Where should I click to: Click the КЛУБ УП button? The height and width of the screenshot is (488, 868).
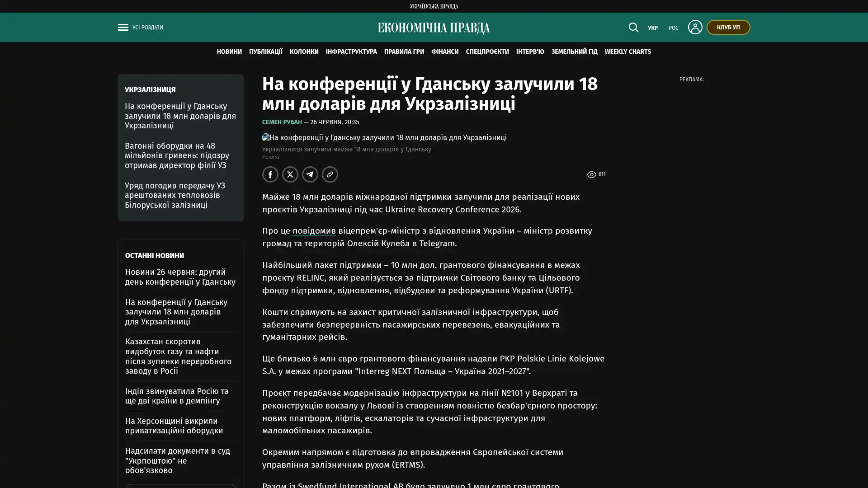click(728, 28)
